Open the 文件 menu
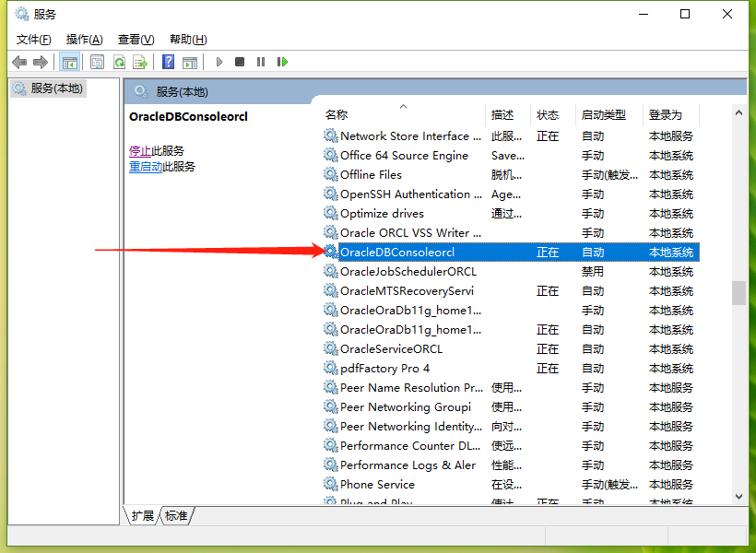Screen dimensions: 756x553 [31, 39]
